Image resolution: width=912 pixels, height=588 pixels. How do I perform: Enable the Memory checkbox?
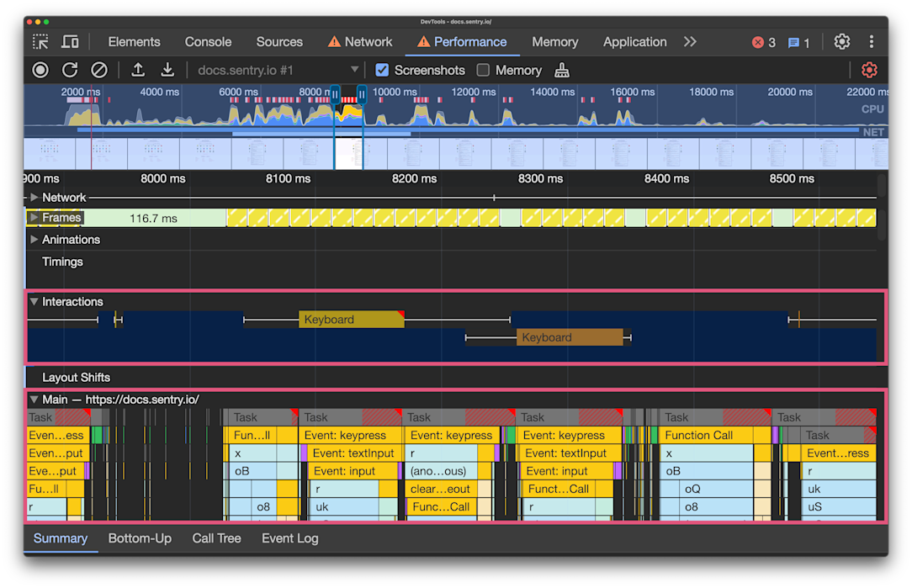(x=483, y=70)
